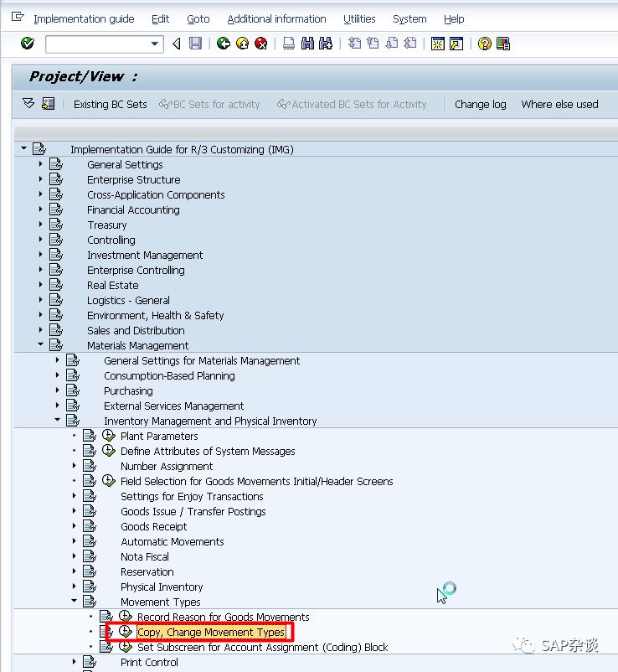
Task: Click the green Back arrow icon
Action: coord(223,44)
